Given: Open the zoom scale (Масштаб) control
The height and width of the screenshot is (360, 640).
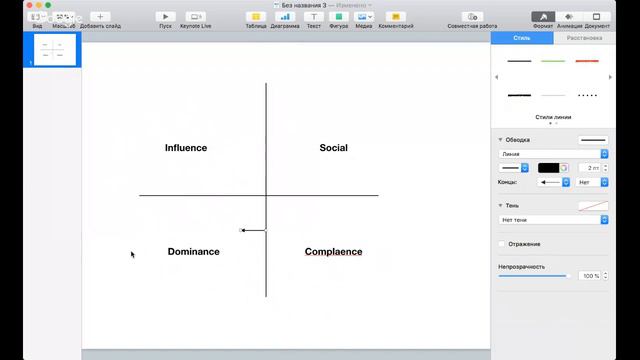Looking at the screenshot, I should click(x=64, y=17).
